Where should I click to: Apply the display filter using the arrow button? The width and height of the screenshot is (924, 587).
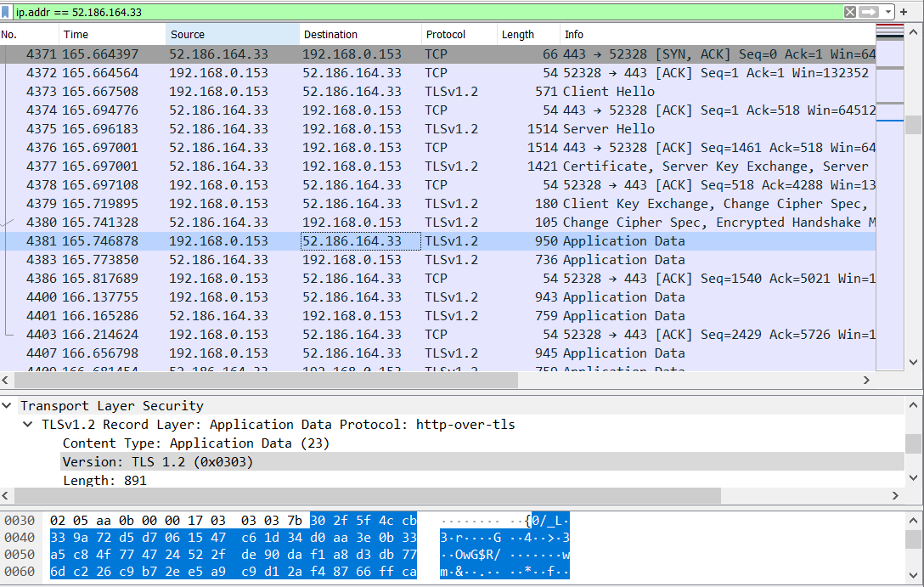pyautogui.click(x=869, y=12)
